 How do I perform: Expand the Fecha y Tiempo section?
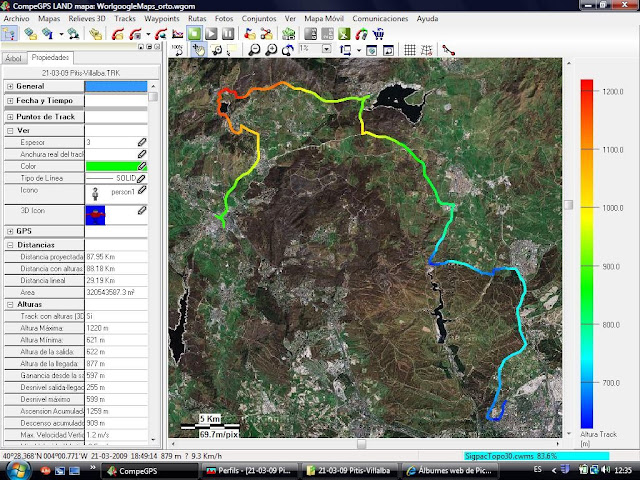(x=10, y=101)
